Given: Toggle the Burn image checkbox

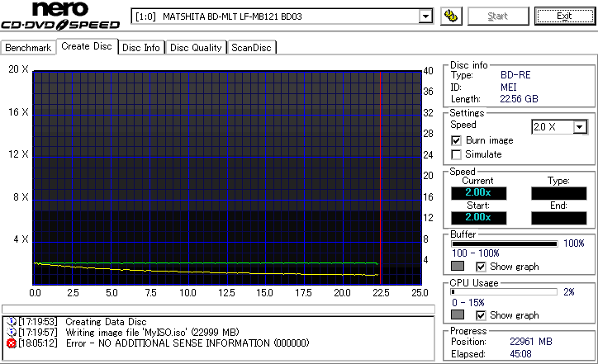Looking at the screenshot, I should coord(457,140).
